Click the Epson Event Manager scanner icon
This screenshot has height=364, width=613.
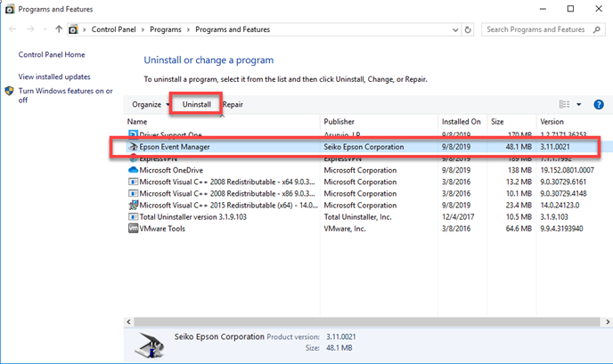(134, 147)
